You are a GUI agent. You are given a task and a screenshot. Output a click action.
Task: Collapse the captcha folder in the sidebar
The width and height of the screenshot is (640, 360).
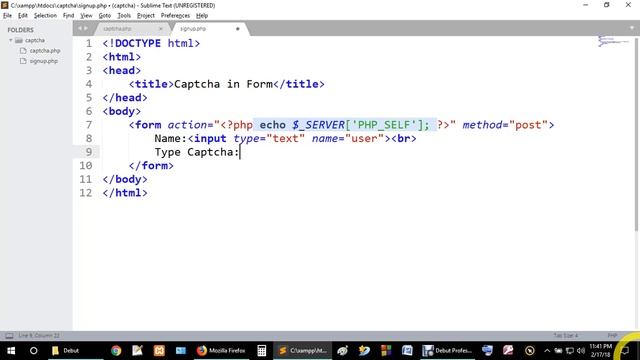(11, 40)
